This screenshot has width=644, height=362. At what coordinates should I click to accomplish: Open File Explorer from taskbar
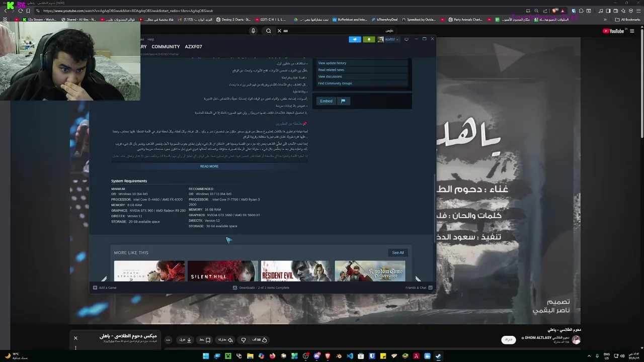(250, 356)
